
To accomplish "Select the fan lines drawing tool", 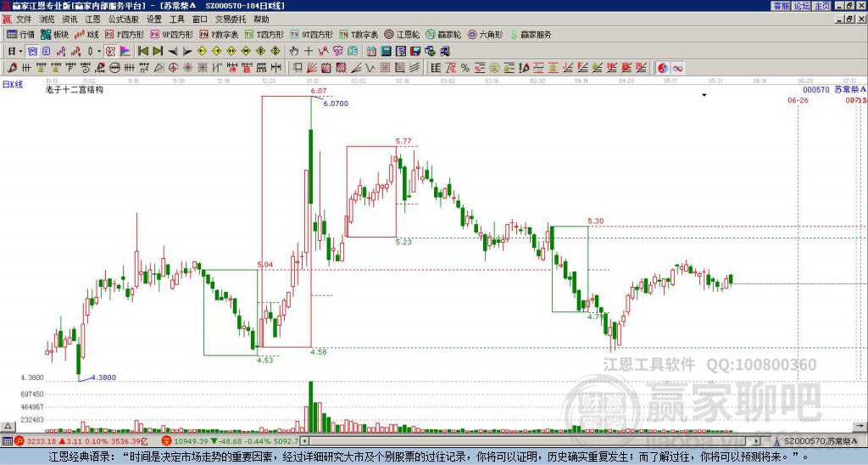I will tap(312, 68).
